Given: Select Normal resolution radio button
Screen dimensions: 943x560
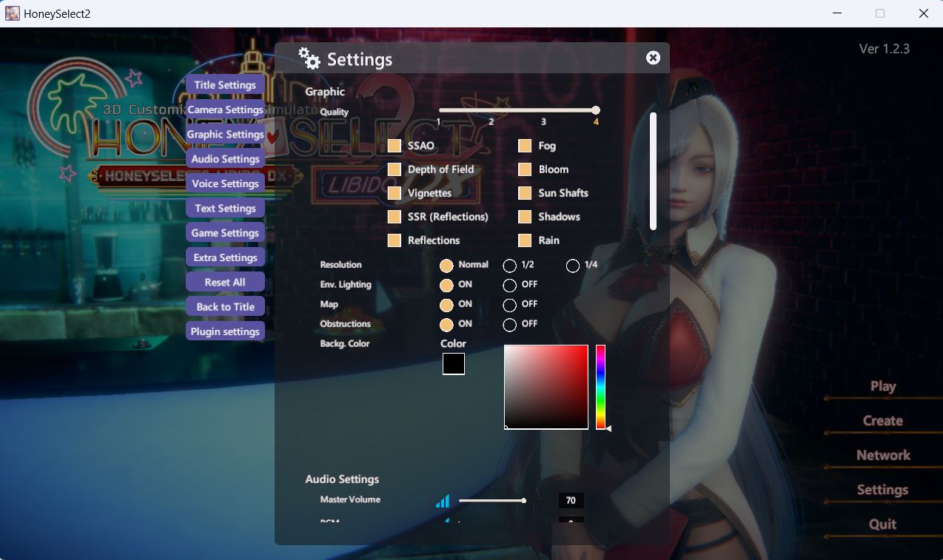Looking at the screenshot, I should [x=446, y=266].
